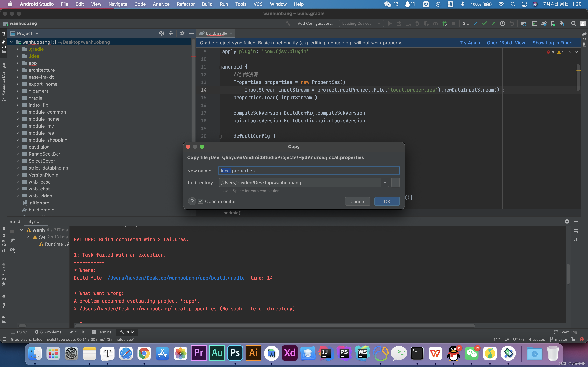588x367 pixels.
Task: Click the soft-wrap icon in Build output
Action: 576,232
